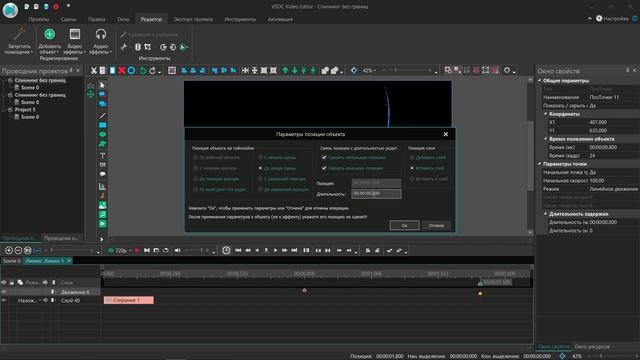
Task: Click the green undo arrow icon
Action: pyautogui.click(x=142, y=71)
